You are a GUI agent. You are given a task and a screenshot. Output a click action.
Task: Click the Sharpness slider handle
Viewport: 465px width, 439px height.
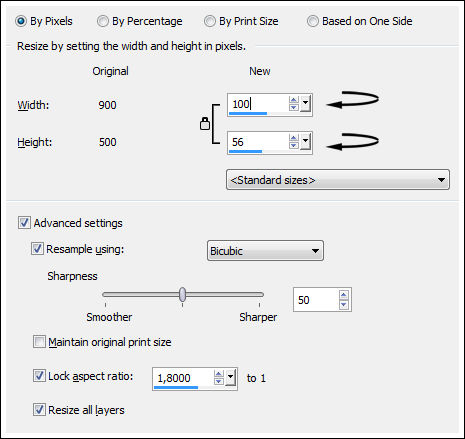(182, 294)
